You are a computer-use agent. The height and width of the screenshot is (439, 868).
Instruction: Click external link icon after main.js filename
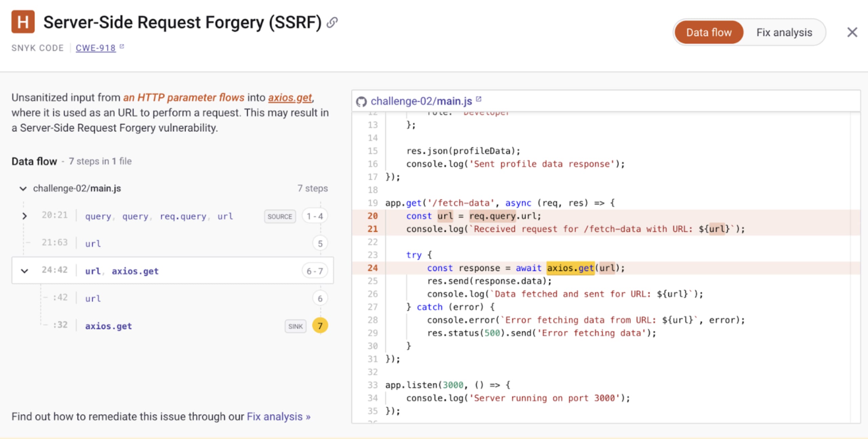click(x=479, y=99)
